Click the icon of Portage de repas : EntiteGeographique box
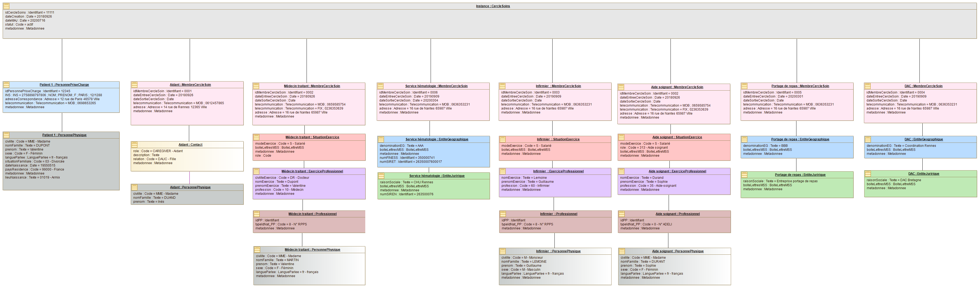The image size is (980, 288). click(x=744, y=139)
